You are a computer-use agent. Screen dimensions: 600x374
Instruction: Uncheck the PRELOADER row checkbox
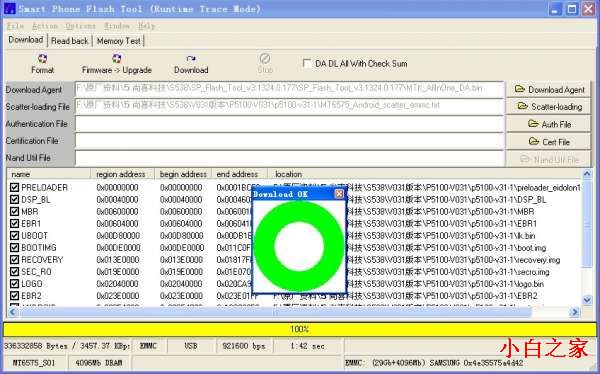pos(15,188)
